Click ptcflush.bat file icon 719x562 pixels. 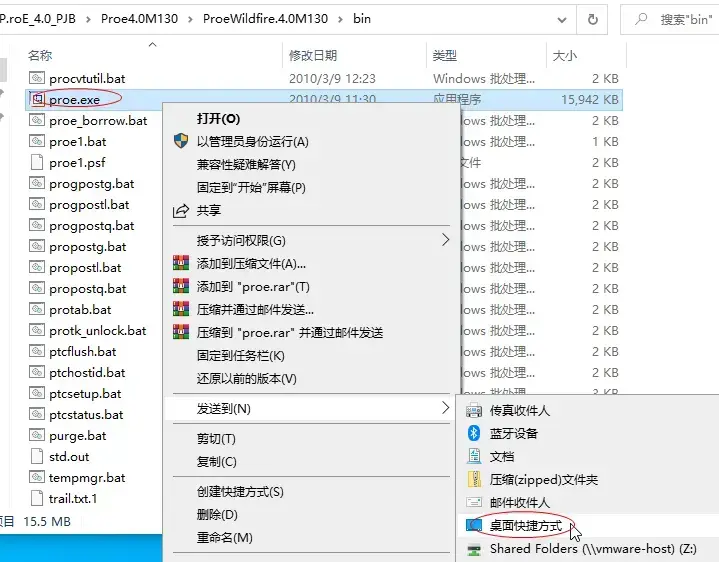pos(37,352)
